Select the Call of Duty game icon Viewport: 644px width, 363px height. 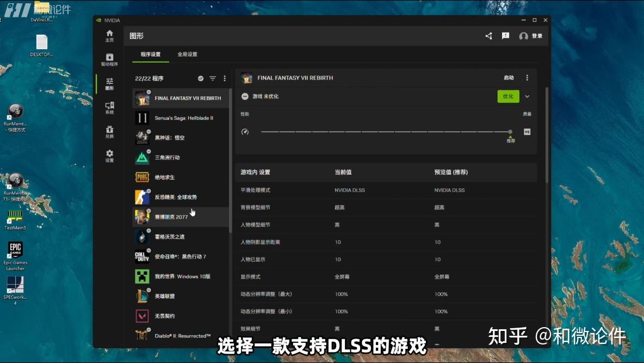tap(142, 256)
